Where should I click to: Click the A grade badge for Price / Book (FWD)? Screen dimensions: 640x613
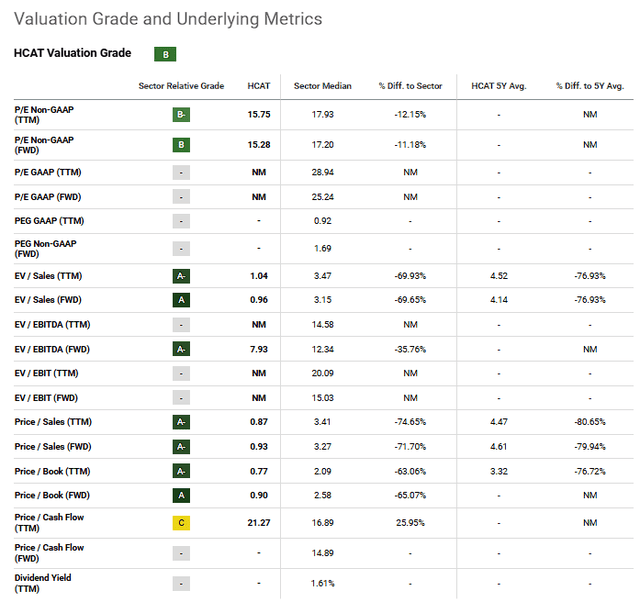[181, 494]
